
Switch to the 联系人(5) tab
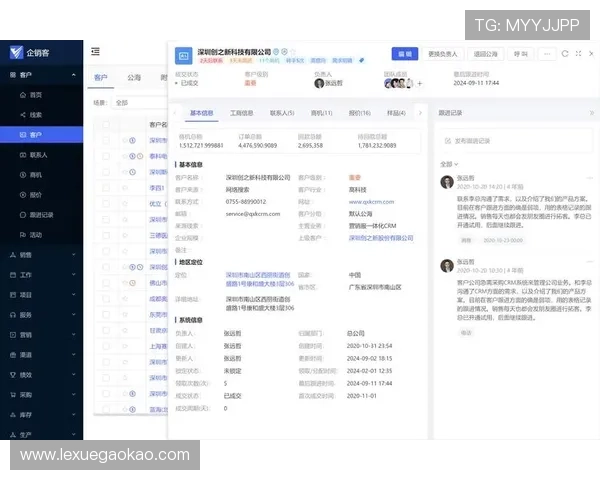tap(282, 113)
